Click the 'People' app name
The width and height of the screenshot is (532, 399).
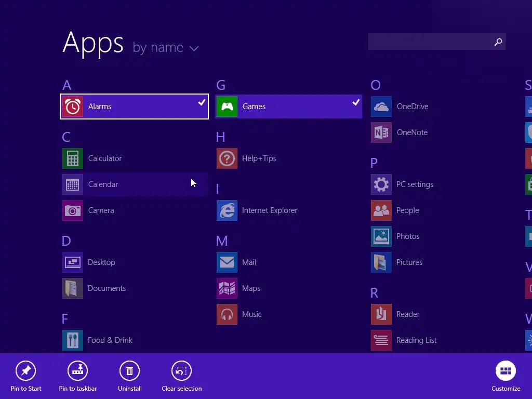(408, 210)
